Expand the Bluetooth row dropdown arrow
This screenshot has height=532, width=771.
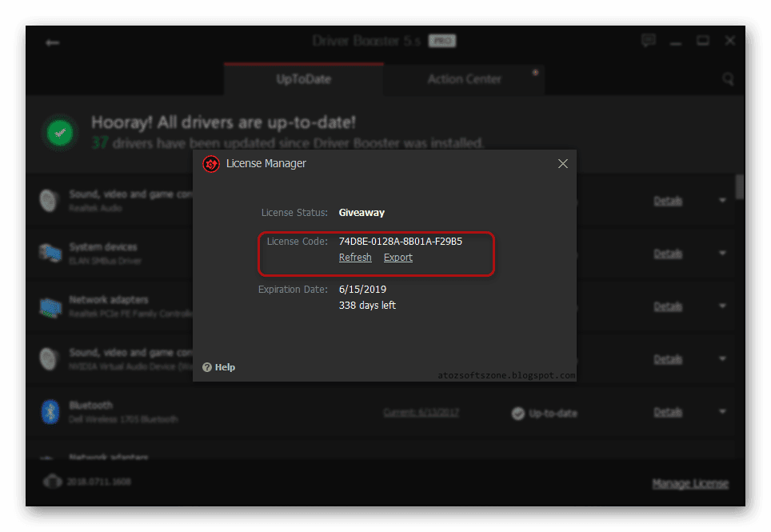pos(722,411)
